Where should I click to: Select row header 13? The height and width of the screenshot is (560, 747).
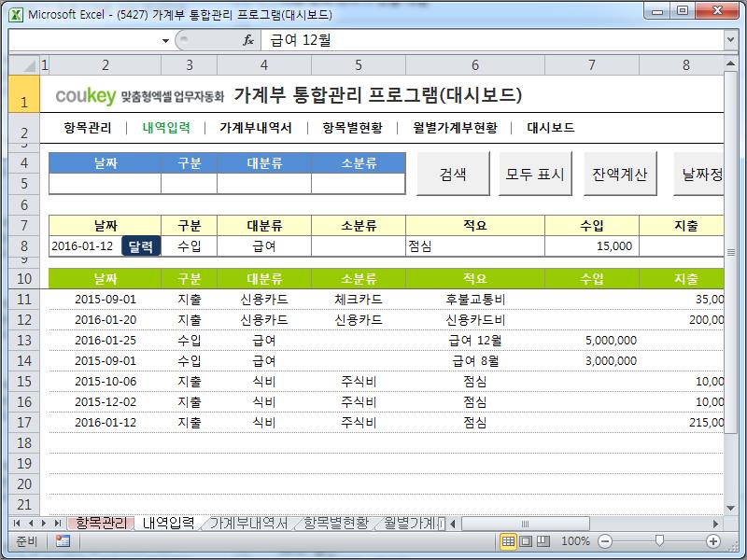pos(24,341)
